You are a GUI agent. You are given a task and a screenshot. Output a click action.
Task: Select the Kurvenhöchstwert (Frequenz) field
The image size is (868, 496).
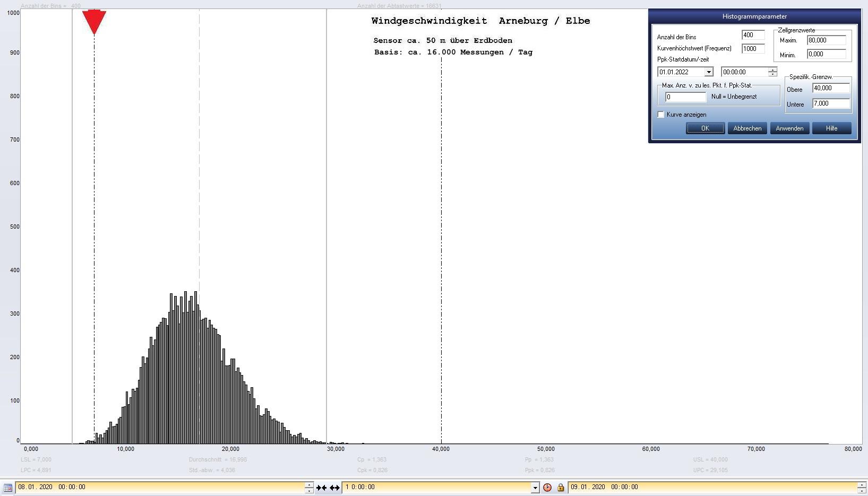pos(753,49)
